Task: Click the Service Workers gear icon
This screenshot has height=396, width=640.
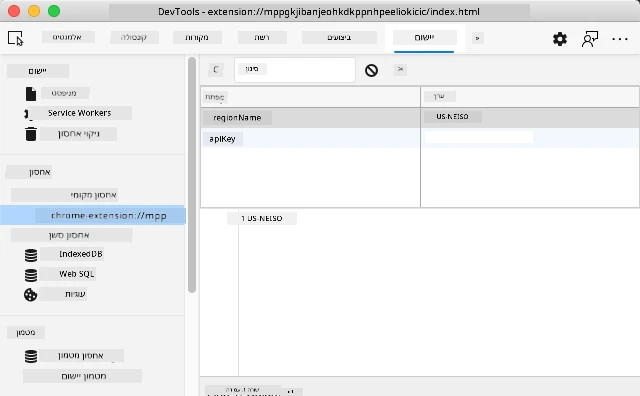Action: (27, 114)
